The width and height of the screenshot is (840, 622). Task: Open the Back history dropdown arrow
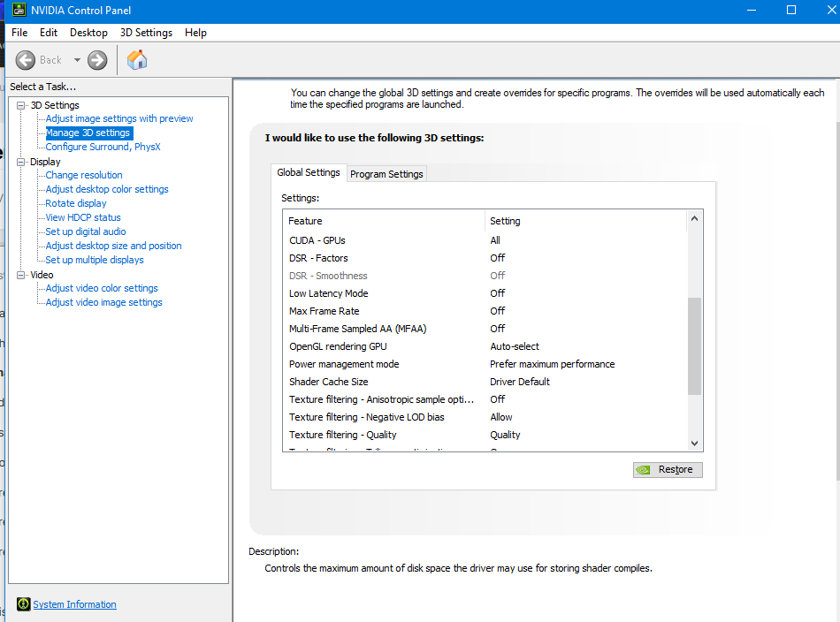point(77,60)
